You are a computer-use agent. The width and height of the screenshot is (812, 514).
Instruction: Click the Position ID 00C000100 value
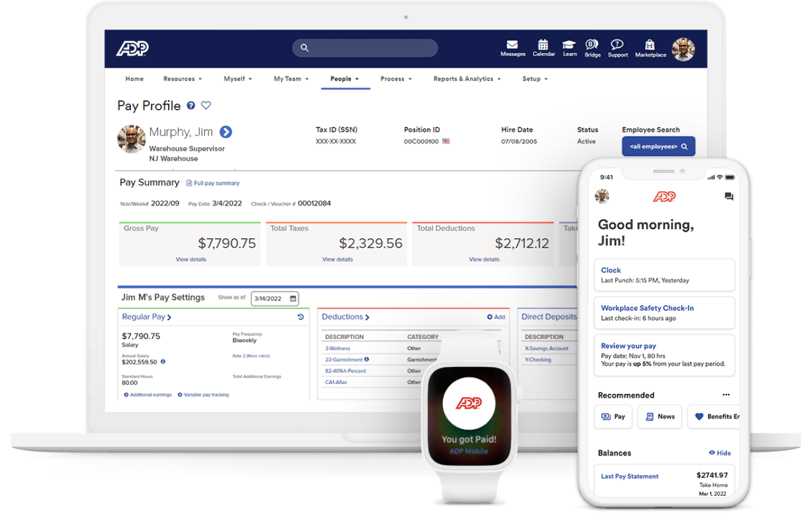point(421,142)
